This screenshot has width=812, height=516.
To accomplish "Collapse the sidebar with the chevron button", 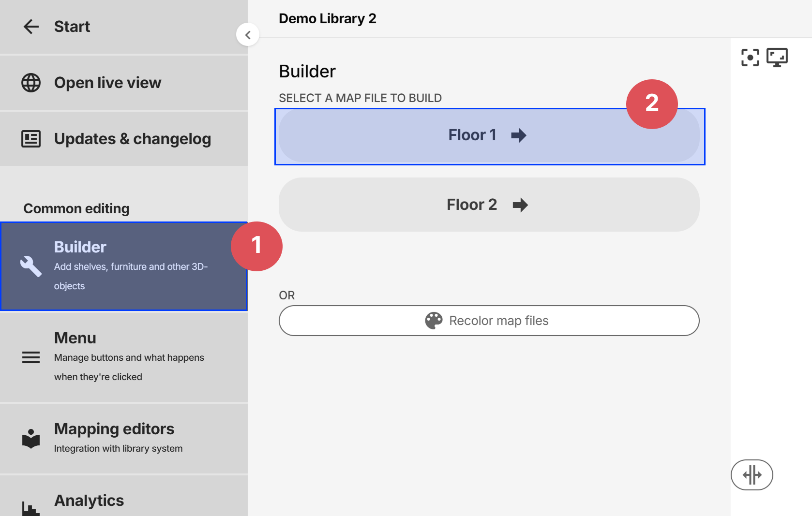I will [248, 35].
